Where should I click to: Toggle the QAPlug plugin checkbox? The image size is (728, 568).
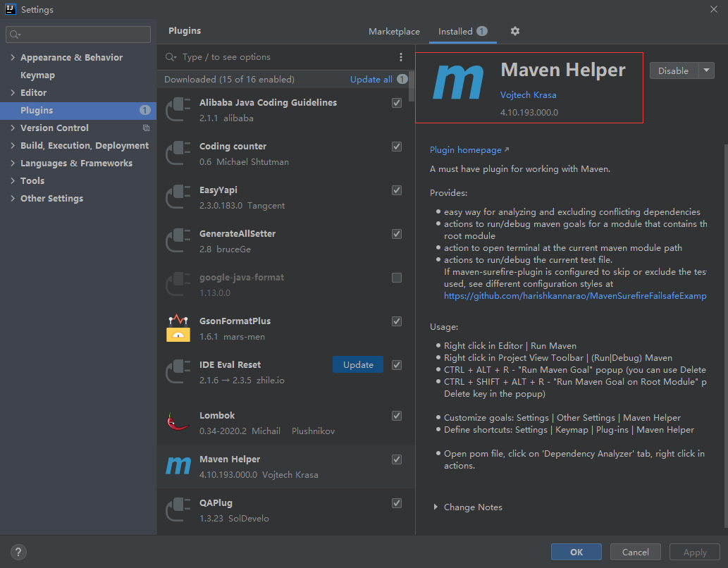click(397, 502)
